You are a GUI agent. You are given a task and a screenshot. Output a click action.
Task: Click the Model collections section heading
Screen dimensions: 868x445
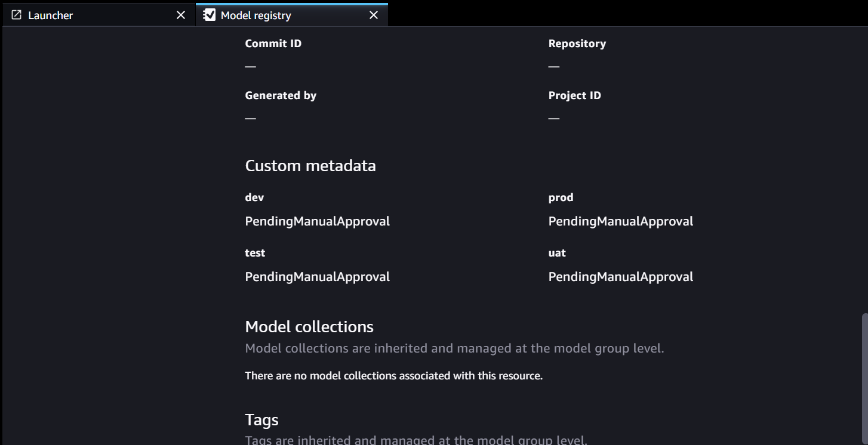(x=309, y=326)
